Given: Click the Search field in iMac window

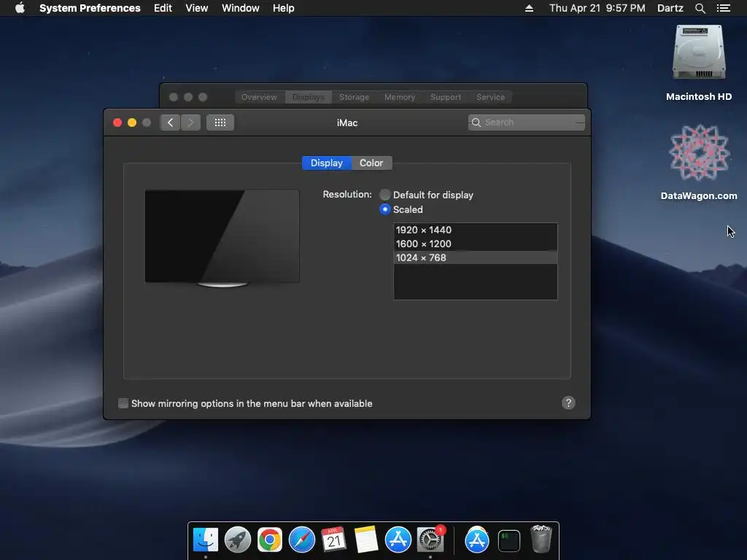Looking at the screenshot, I should (x=527, y=122).
